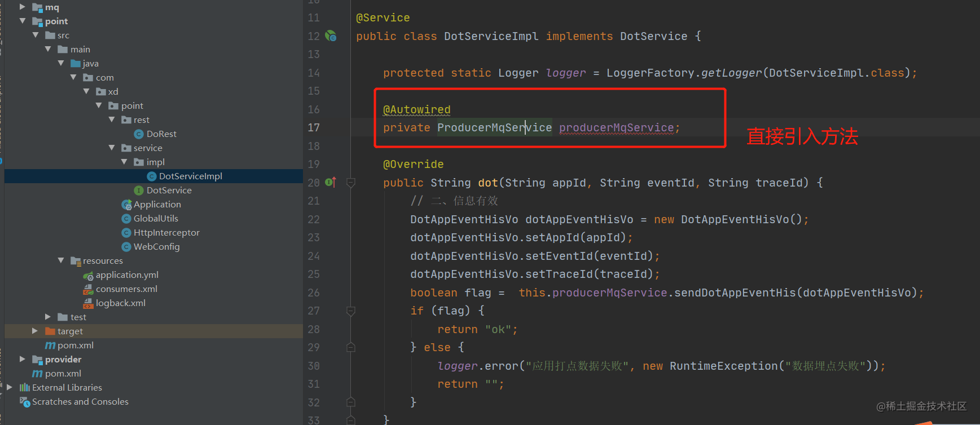Collapse the main folder arrow

point(48,49)
